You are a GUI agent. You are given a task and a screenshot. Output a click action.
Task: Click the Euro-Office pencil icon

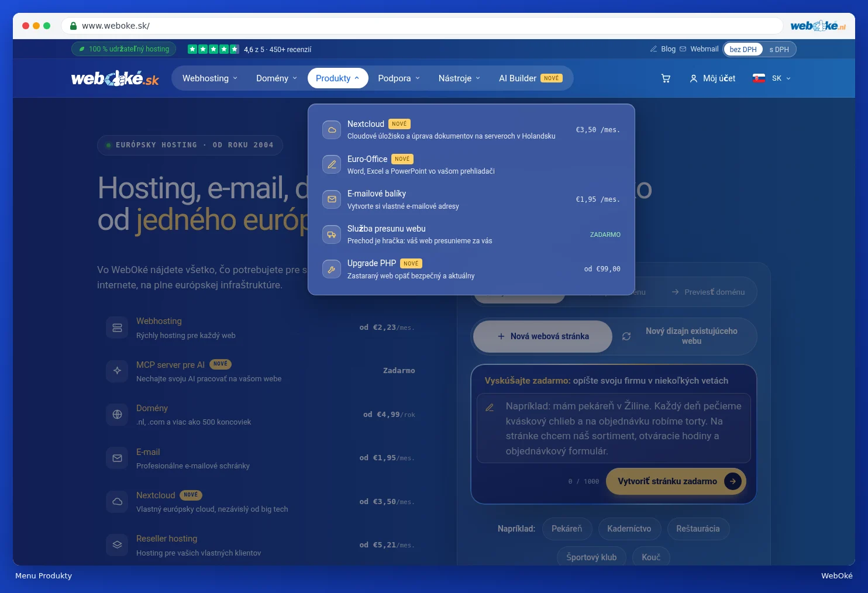(332, 164)
